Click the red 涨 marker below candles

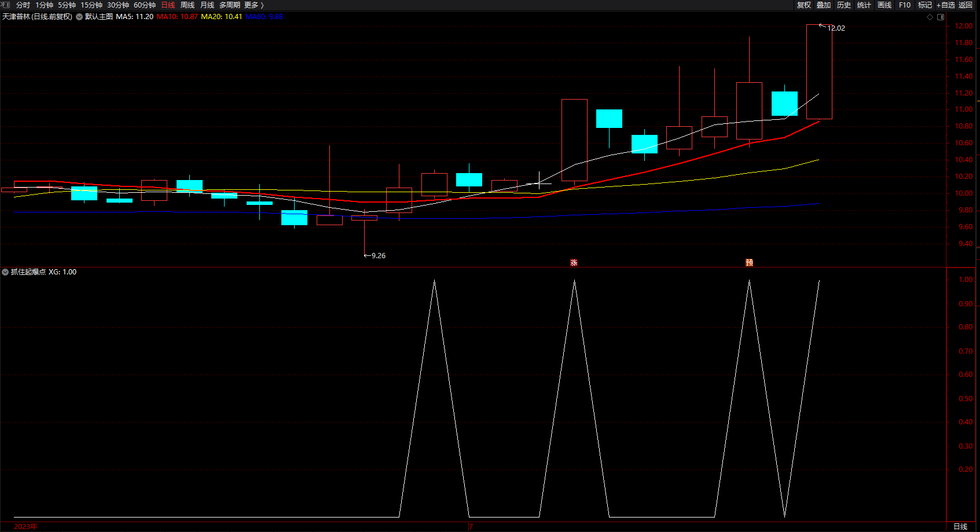(574, 263)
